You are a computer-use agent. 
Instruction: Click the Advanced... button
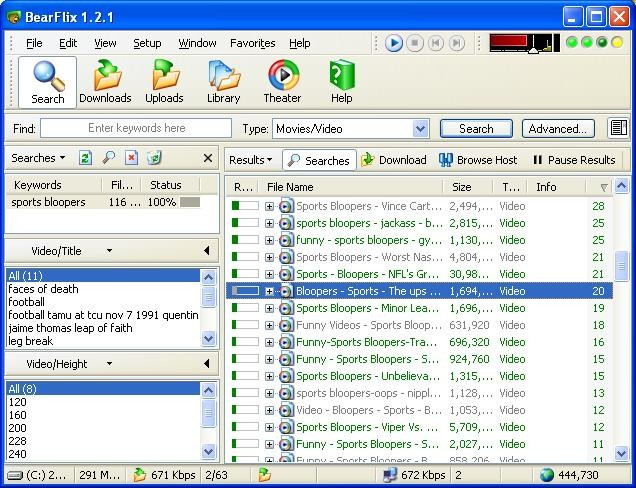point(558,129)
